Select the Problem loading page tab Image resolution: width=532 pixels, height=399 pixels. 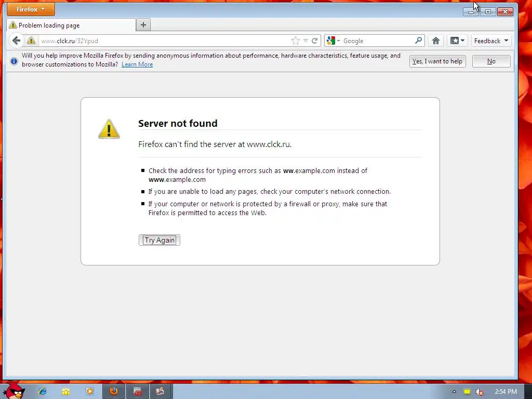(71, 25)
